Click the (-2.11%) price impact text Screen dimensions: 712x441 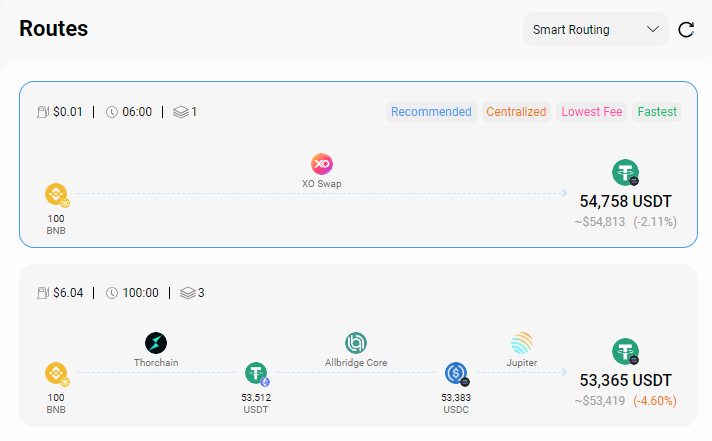click(x=655, y=222)
